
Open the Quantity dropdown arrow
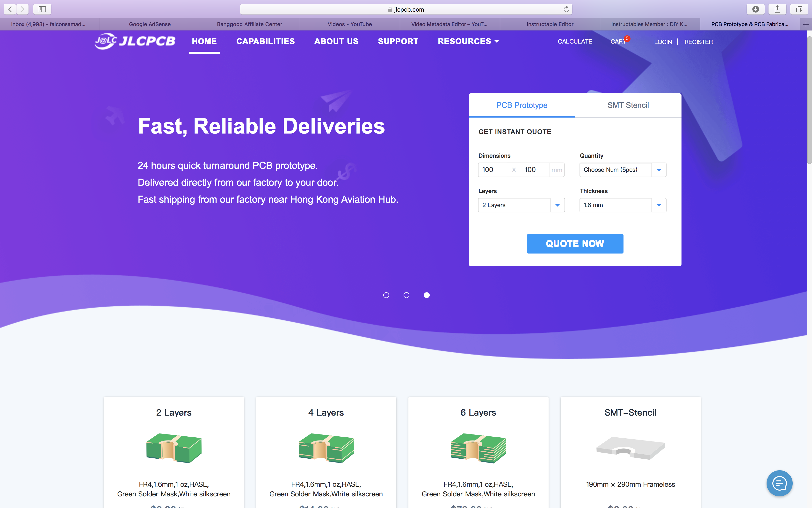[x=659, y=170]
